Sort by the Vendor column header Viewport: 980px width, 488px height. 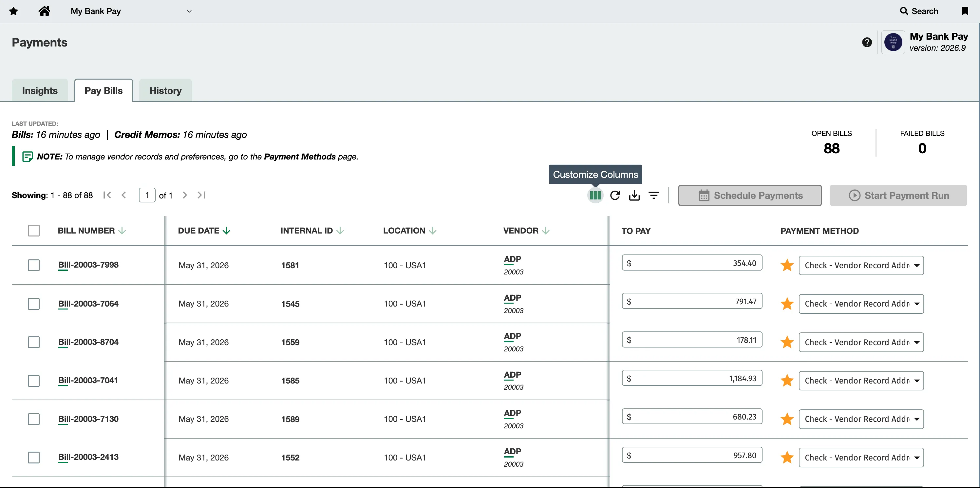click(526, 231)
